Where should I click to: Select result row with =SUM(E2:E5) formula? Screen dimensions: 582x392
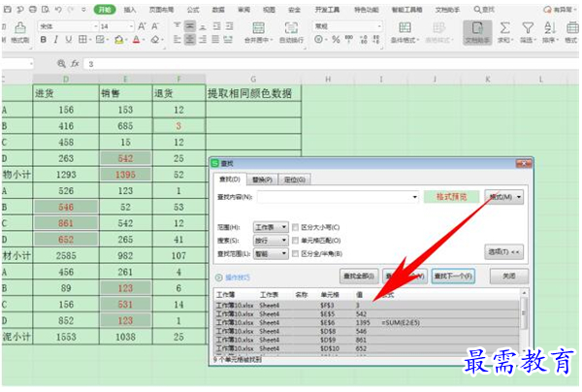click(367, 322)
